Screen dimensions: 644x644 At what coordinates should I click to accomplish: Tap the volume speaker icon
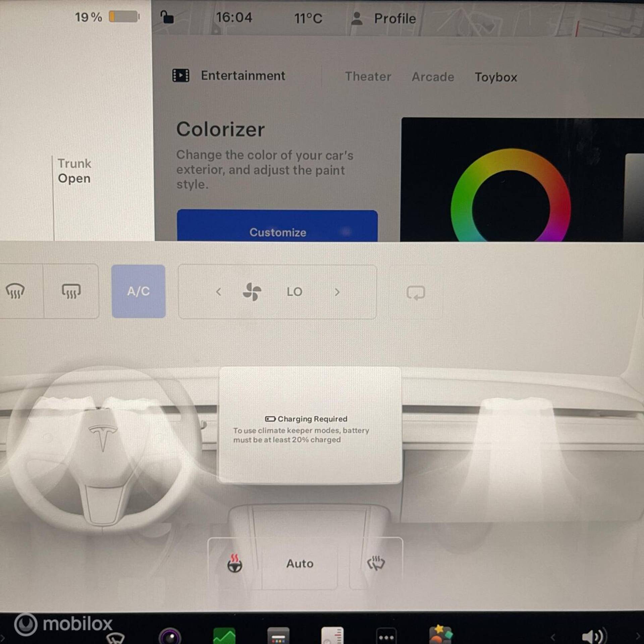[594, 636]
